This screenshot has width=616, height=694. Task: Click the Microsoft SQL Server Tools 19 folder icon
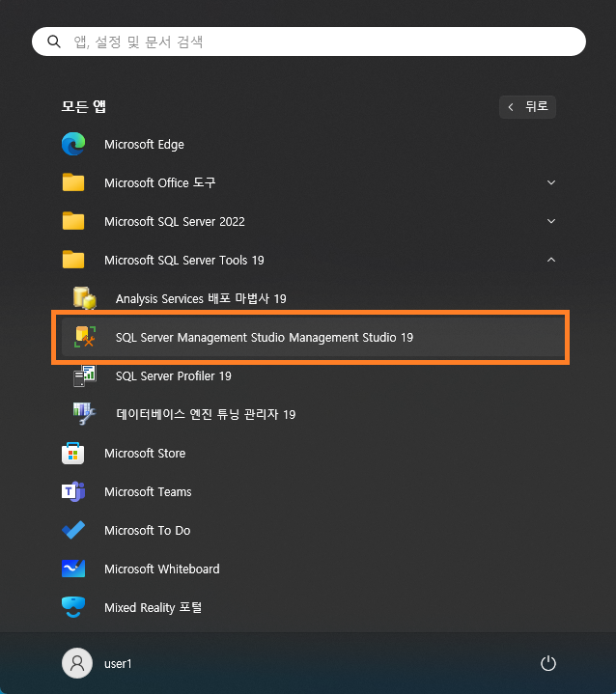tap(73, 260)
